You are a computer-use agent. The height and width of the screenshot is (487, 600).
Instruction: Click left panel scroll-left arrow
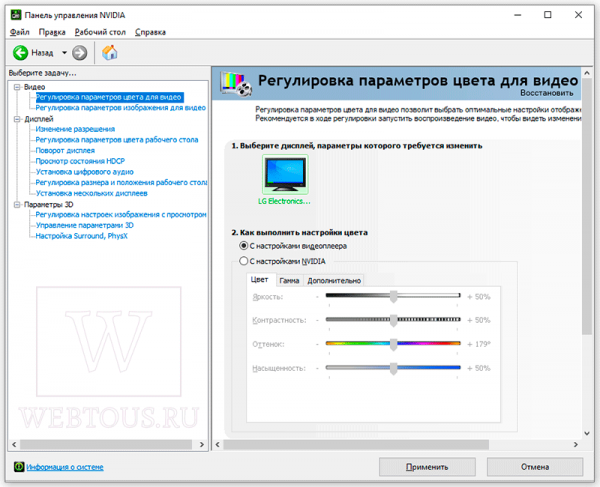14,445
